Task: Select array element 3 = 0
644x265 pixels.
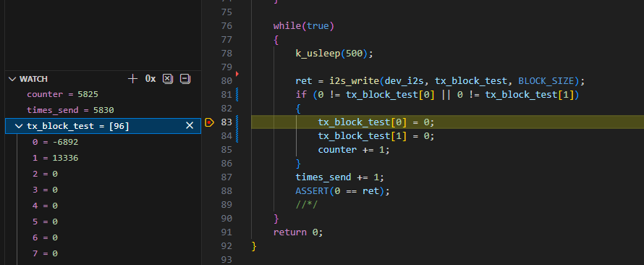Action: click(103, 190)
